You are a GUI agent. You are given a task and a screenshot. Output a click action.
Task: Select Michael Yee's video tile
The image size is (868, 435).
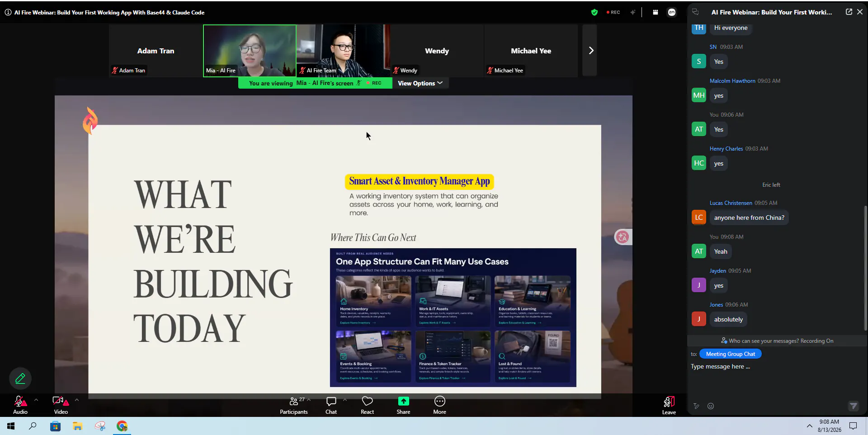531,51
